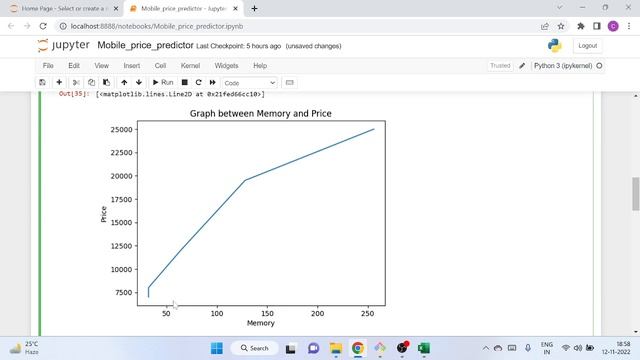The height and width of the screenshot is (360, 640).
Task: Click the notebook vertical scrollbar thumb
Action: click(636, 194)
